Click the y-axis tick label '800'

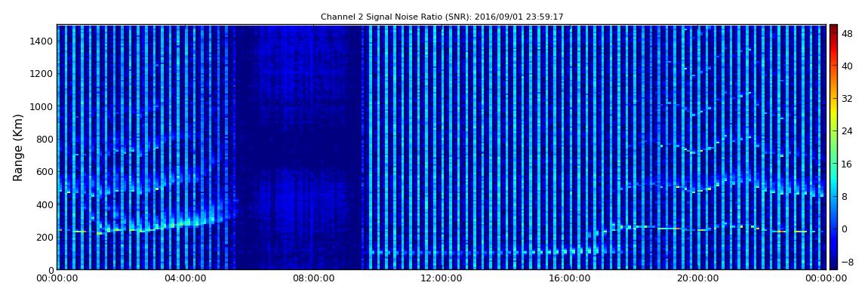coord(45,139)
